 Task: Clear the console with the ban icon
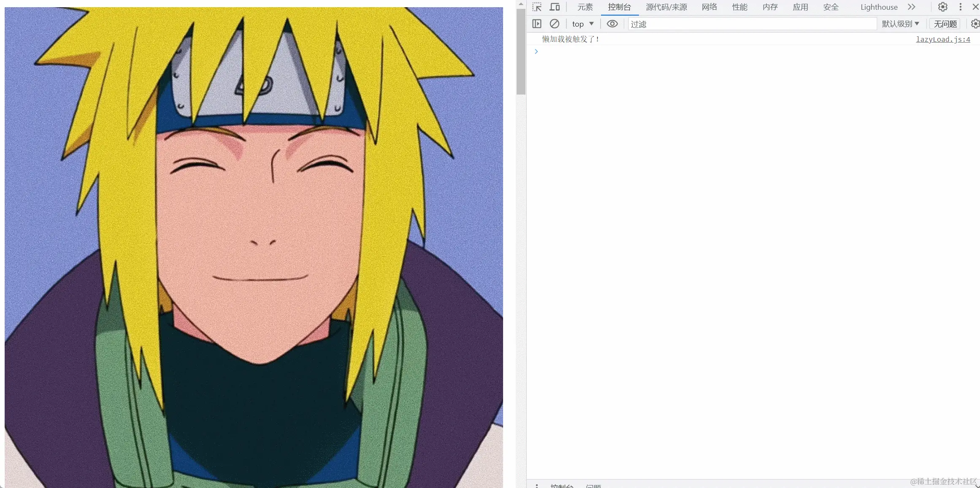click(555, 24)
